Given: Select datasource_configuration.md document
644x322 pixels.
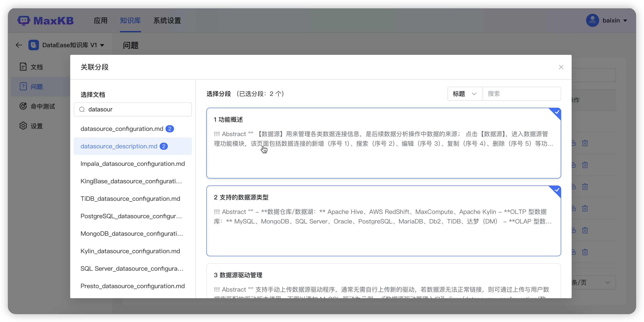Looking at the screenshot, I should pos(133,129).
